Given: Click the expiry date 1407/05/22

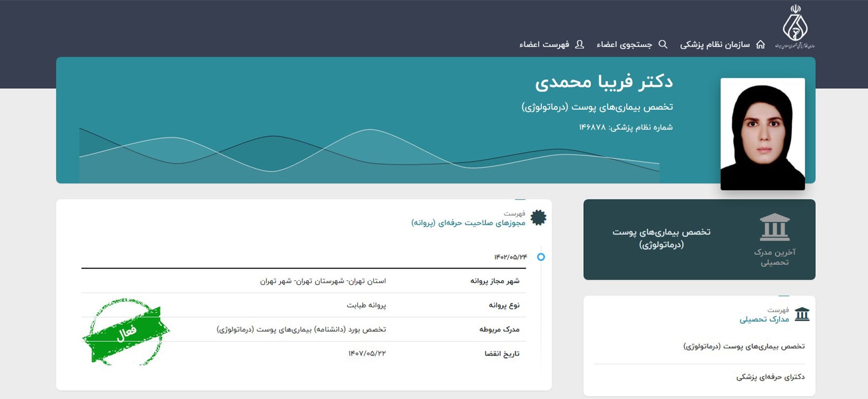Looking at the screenshot, I should [x=367, y=354].
